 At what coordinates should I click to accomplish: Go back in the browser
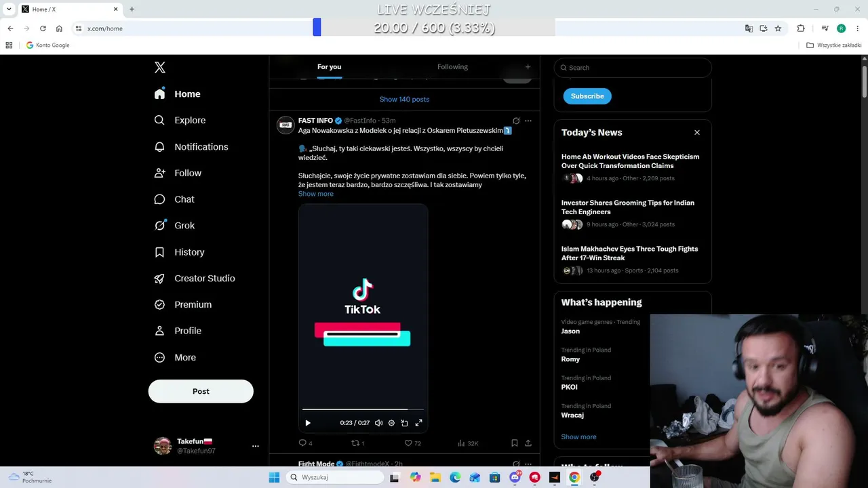[x=10, y=28]
